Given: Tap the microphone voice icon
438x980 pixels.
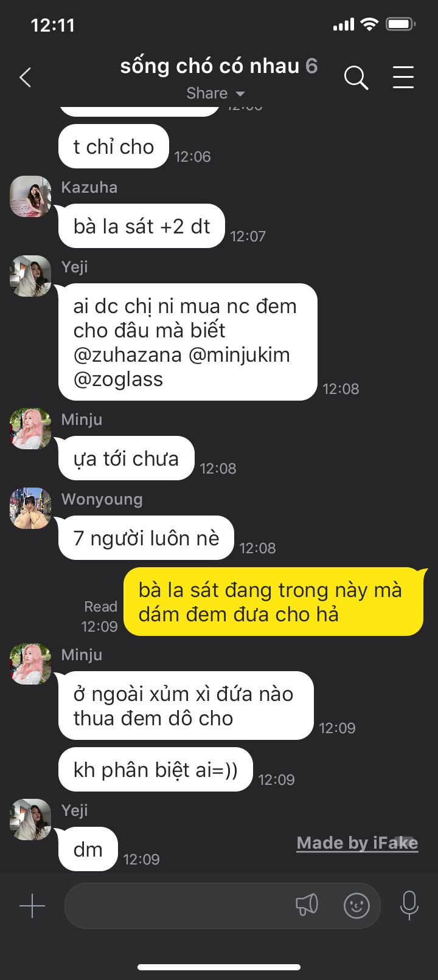Looking at the screenshot, I should [409, 905].
